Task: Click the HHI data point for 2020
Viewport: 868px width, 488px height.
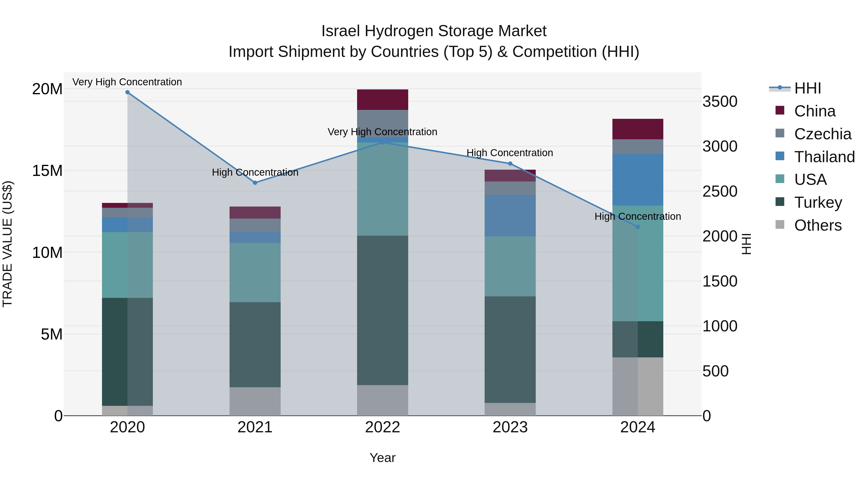Action: (x=127, y=92)
